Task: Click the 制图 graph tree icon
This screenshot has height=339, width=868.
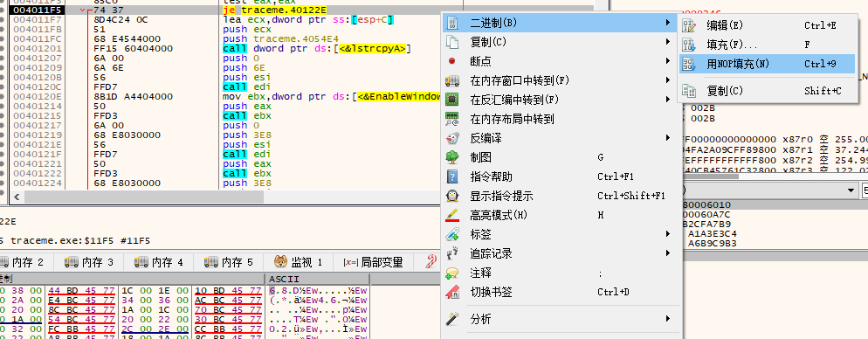Action: (451, 157)
